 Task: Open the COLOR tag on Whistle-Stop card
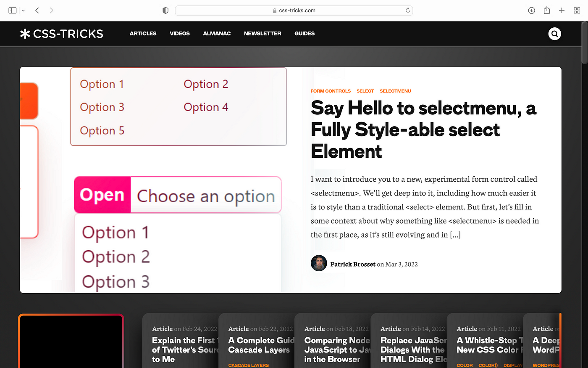[465, 365]
